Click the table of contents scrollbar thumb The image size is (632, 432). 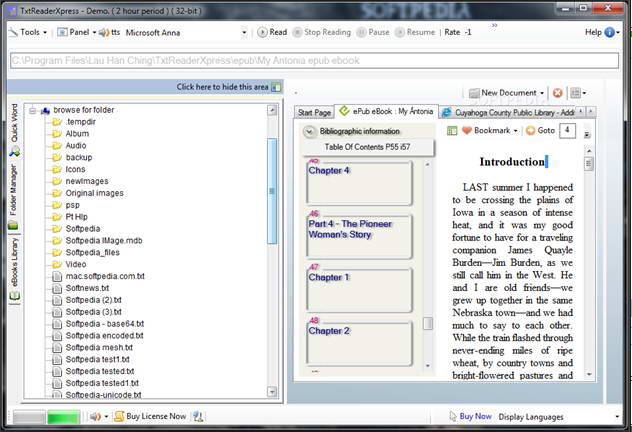[428, 324]
